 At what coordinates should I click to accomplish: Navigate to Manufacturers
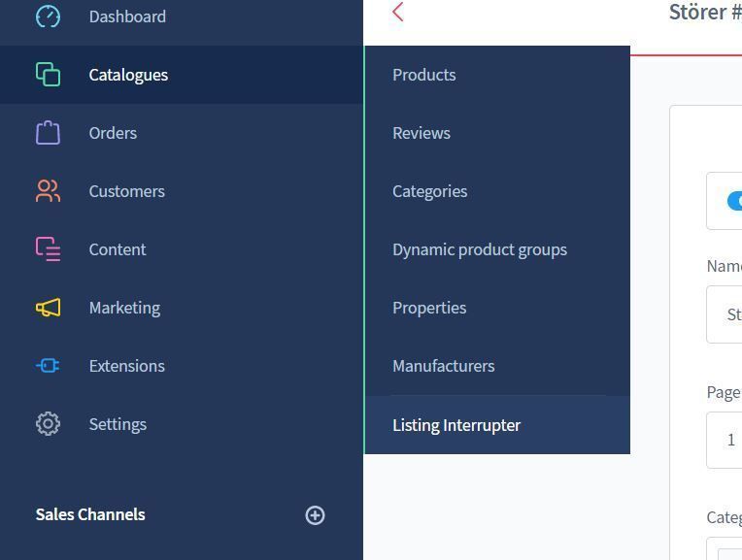[443, 366]
